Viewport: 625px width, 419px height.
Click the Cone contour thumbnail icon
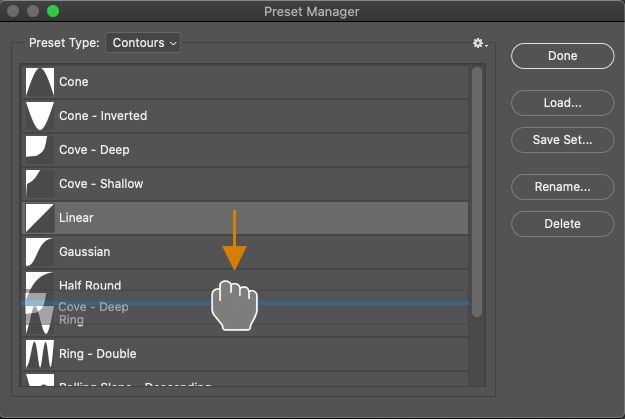click(x=39, y=82)
